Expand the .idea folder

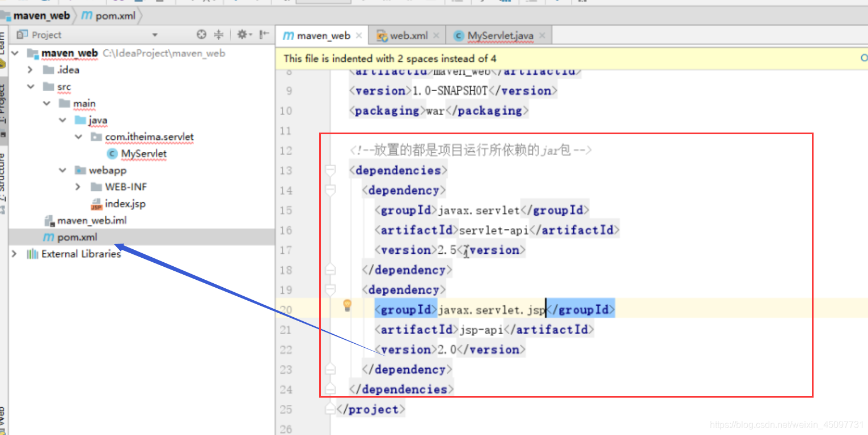30,70
